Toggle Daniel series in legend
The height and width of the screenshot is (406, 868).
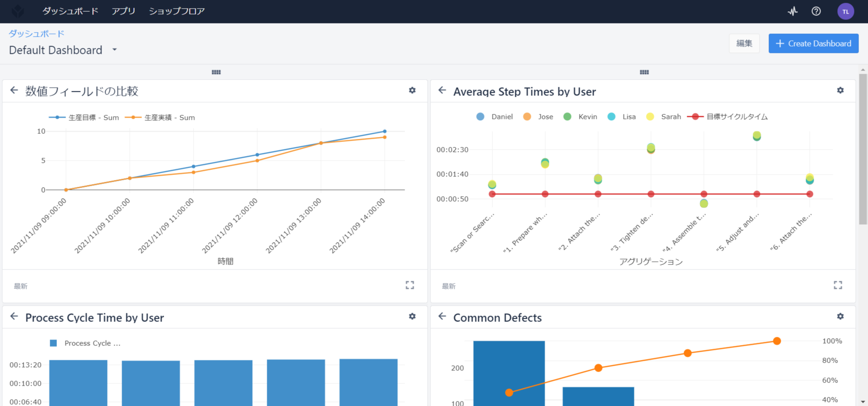[495, 117]
